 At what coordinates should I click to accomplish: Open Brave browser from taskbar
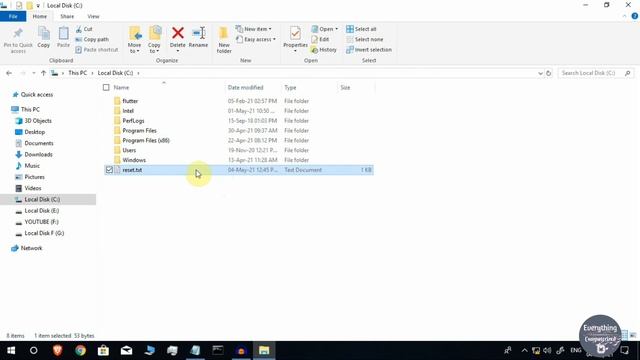pyautogui.click(x=57, y=350)
